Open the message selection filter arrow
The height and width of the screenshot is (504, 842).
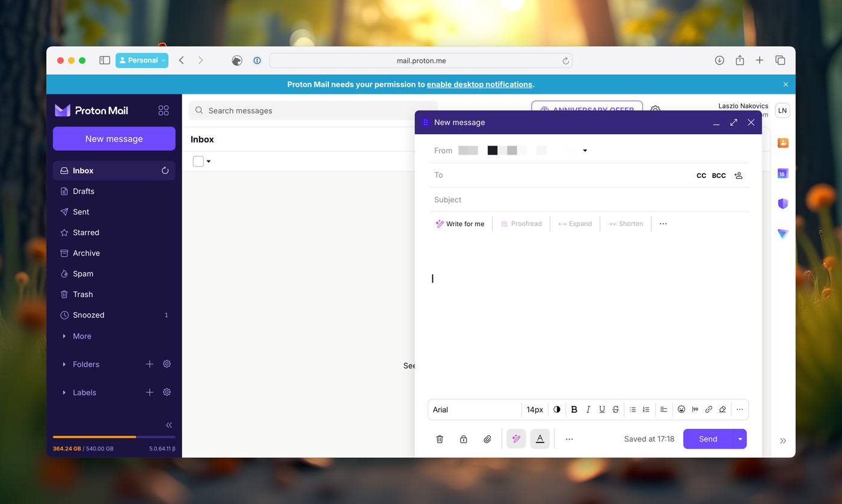[209, 161]
